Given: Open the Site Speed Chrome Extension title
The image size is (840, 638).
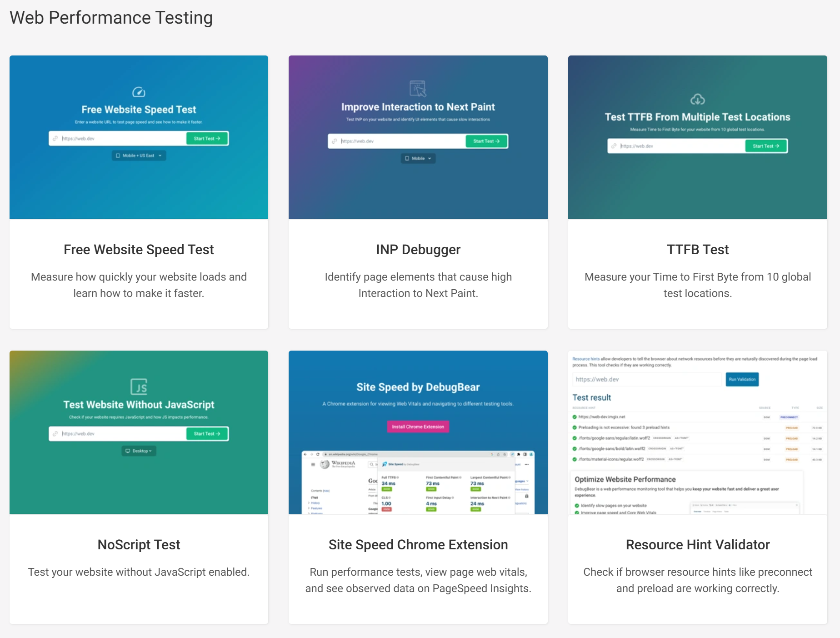Looking at the screenshot, I should coord(418,545).
